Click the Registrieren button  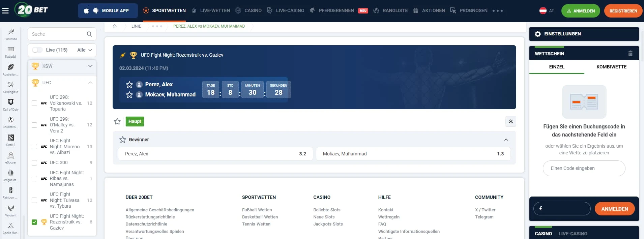623,11
